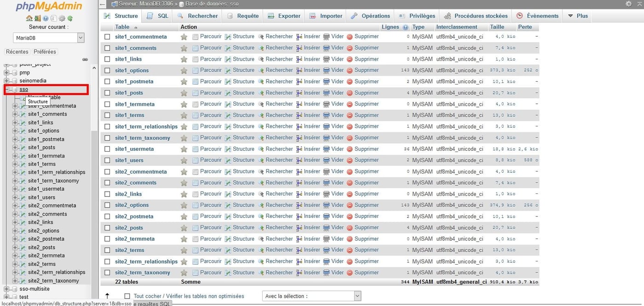Open the Avec la sélection dropdown
Screen dimensions: 644x306
[x=311, y=296]
